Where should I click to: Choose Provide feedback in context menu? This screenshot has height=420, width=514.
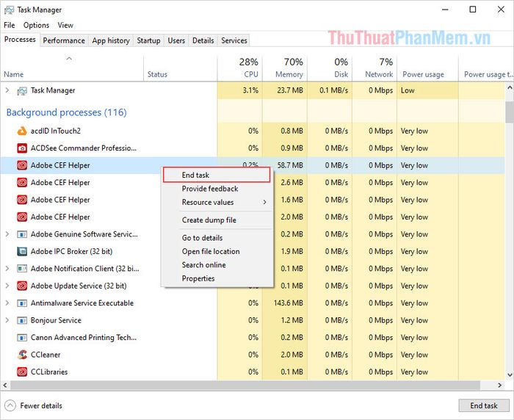tap(217, 189)
